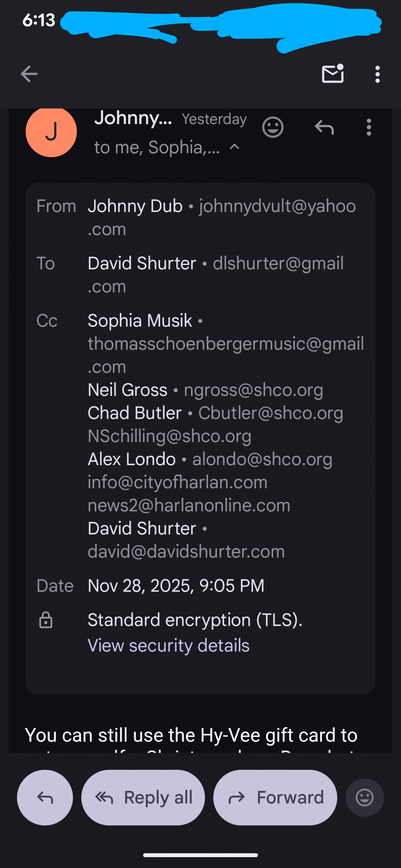The width and height of the screenshot is (401, 868).
Task: Mark email as unread envelope icon
Action: (x=332, y=74)
